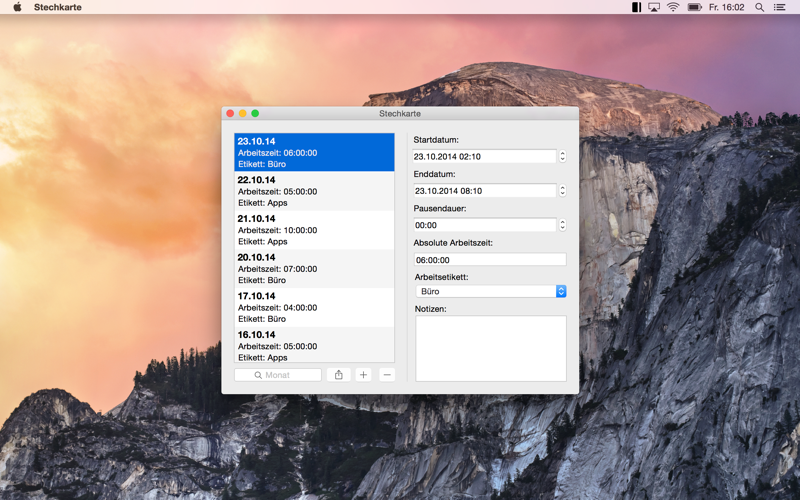Open the Apple menu

point(17,7)
